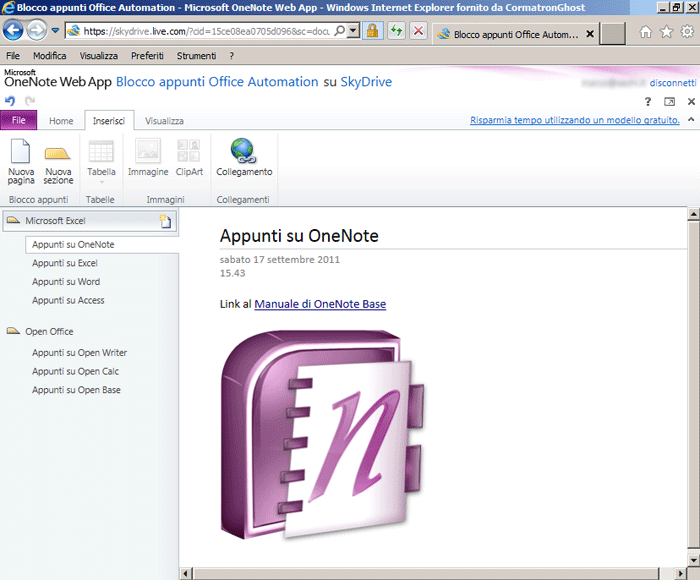Open the Appunti su Open Base page
700x580 pixels.
coord(76,390)
